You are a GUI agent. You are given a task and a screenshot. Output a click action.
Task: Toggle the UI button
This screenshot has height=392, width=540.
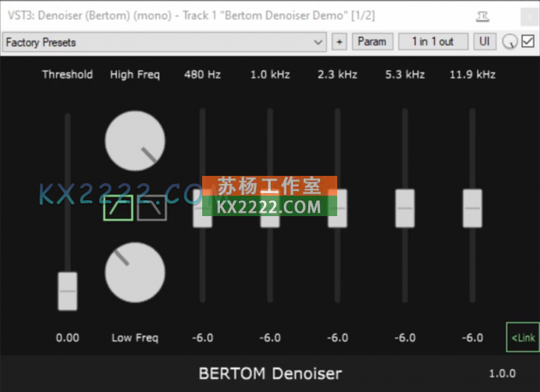[x=485, y=42]
